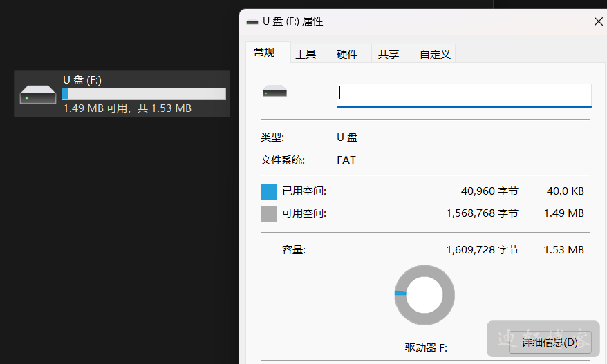The height and width of the screenshot is (364, 607).
Task: Click the "1.49 MB 可用，共 1.53 MB" text
Action: tap(127, 108)
